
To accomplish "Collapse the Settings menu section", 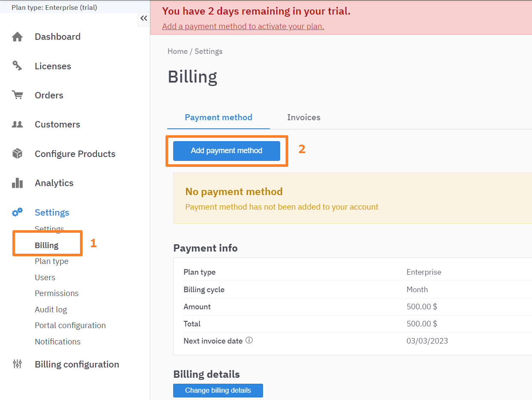I will (x=52, y=212).
